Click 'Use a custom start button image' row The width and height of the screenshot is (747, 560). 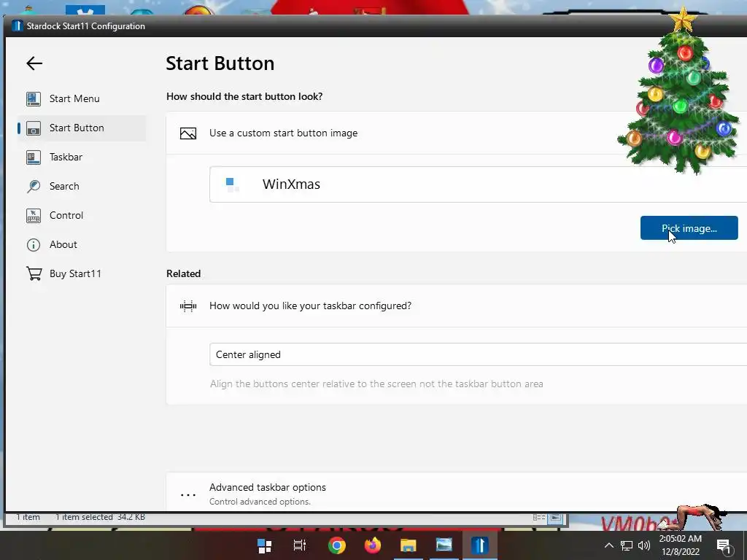click(457, 133)
